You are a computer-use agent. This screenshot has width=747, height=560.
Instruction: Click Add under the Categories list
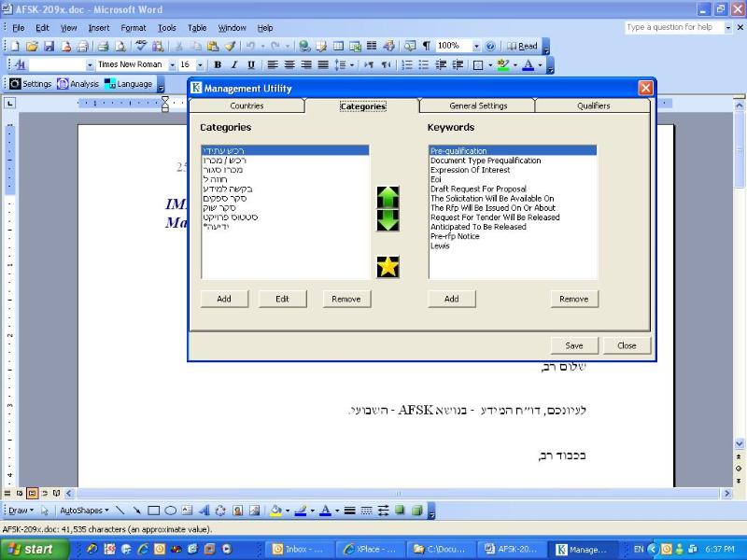click(224, 299)
